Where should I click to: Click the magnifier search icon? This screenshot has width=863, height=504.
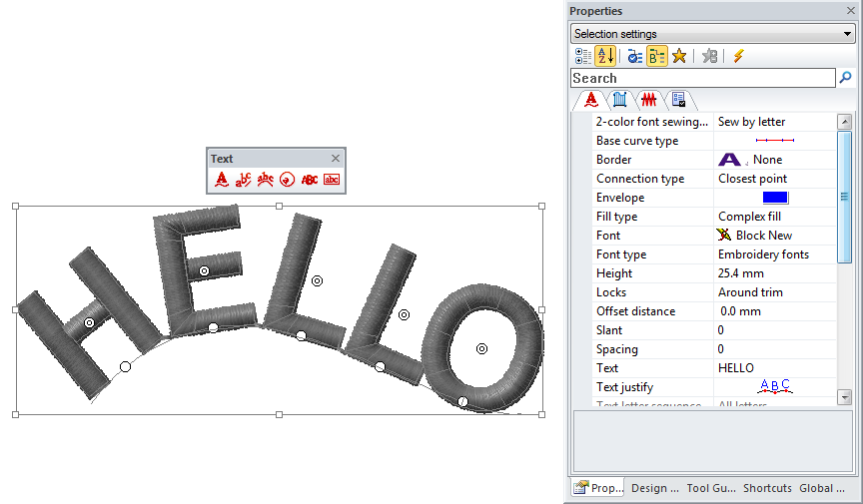pos(846,78)
